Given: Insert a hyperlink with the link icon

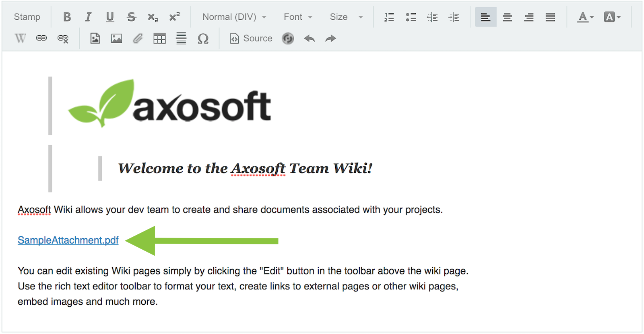Looking at the screenshot, I should pyautogui.click(x=41, y=38).
